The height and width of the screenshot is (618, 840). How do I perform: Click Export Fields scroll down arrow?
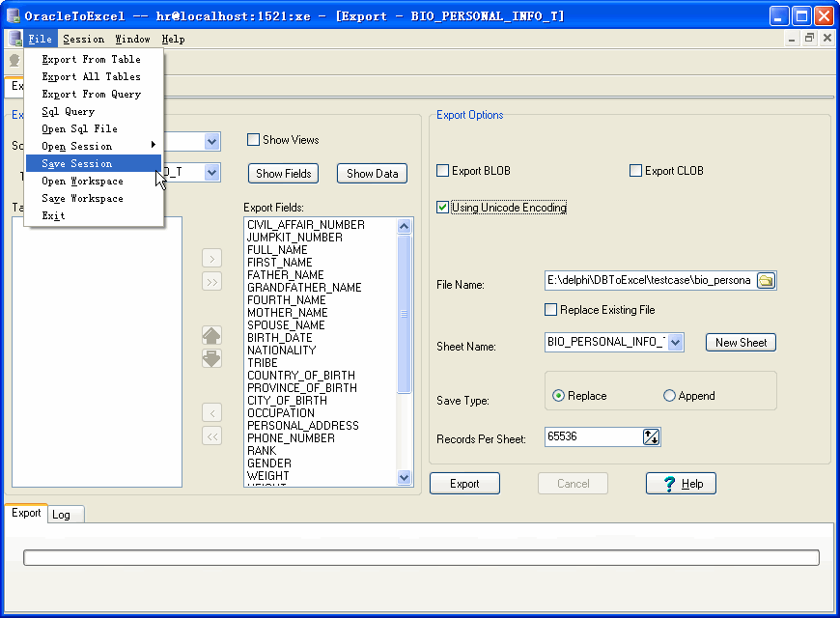[405, 477]
